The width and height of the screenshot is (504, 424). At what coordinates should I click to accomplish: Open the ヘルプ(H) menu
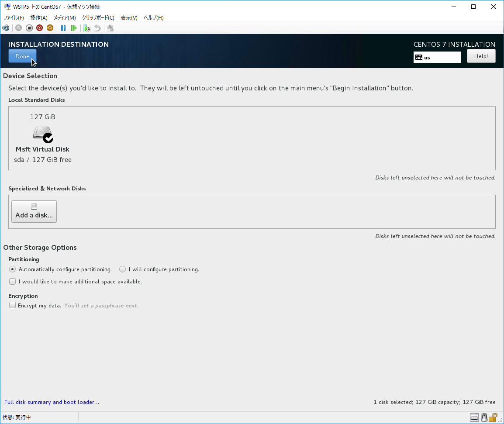(154, 17)
